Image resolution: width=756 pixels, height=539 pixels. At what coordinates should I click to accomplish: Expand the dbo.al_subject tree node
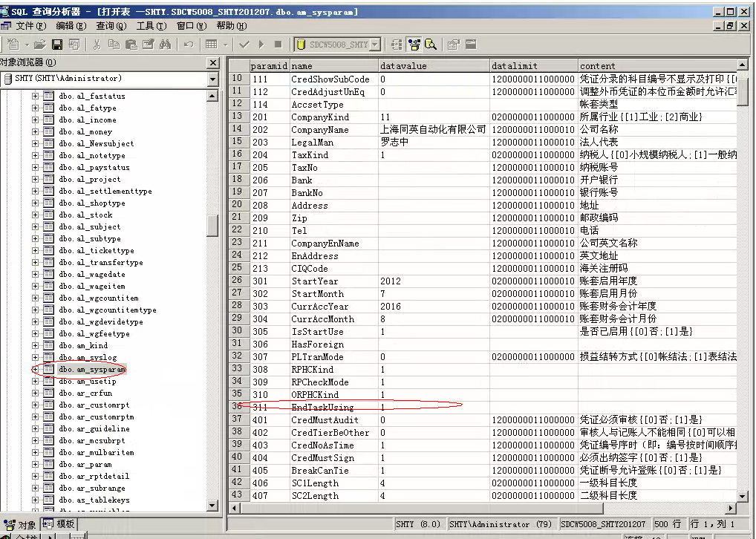pyautogui.click(x=35, y=227)
